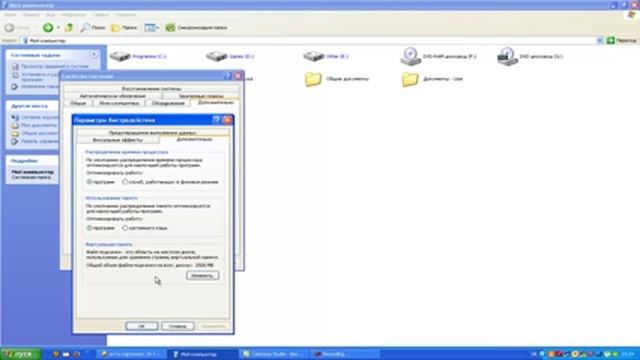This screenshot has height=360, width=640.
Task: Open the Файл menu in Explorer
Action: point(10,15)
